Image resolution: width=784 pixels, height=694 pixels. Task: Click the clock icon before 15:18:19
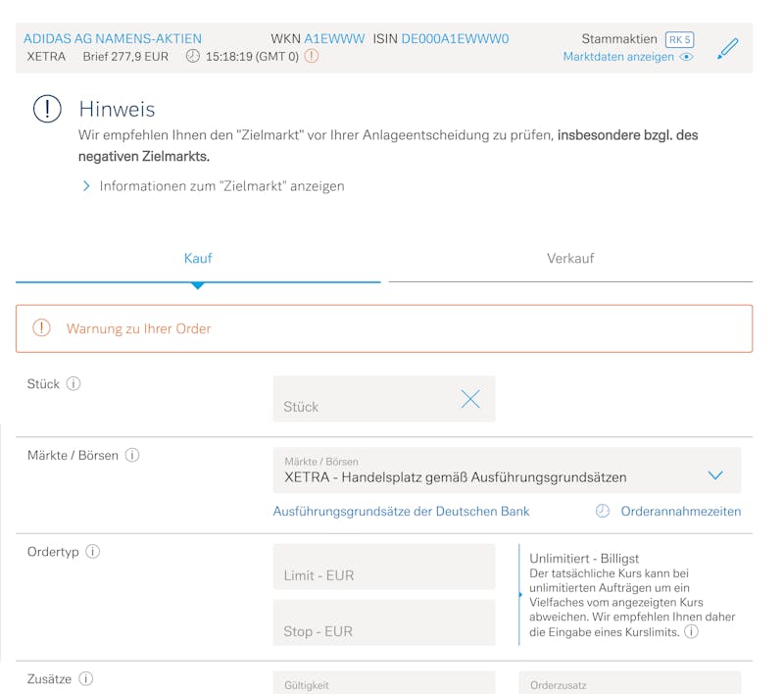coord(192,56)
